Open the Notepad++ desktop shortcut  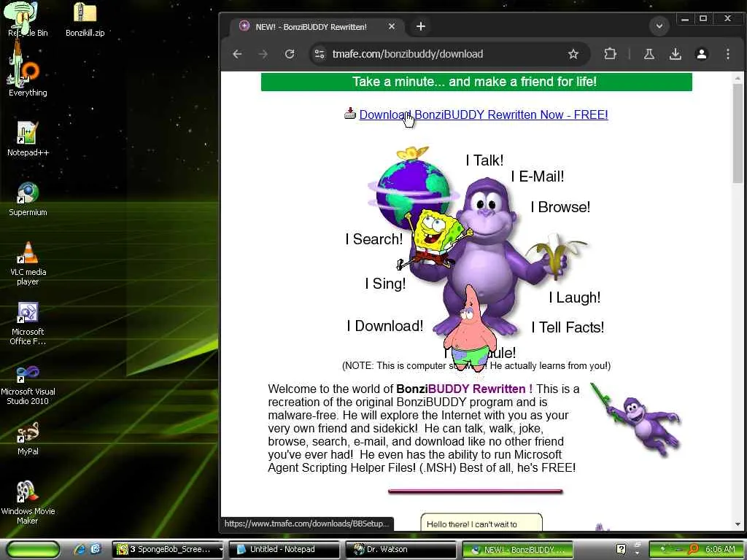[28, 139]
